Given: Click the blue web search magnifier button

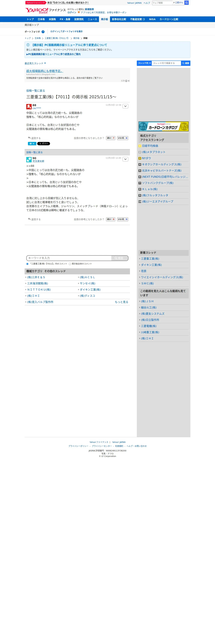Looking at the screenshot, I should point(187,3).
